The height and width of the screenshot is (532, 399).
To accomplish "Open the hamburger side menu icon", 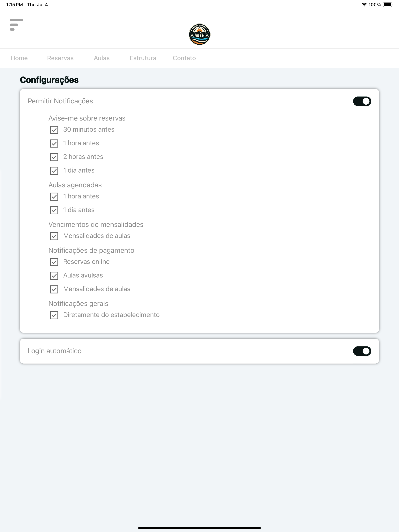I will pyautogui.click(x=16, y=25).
